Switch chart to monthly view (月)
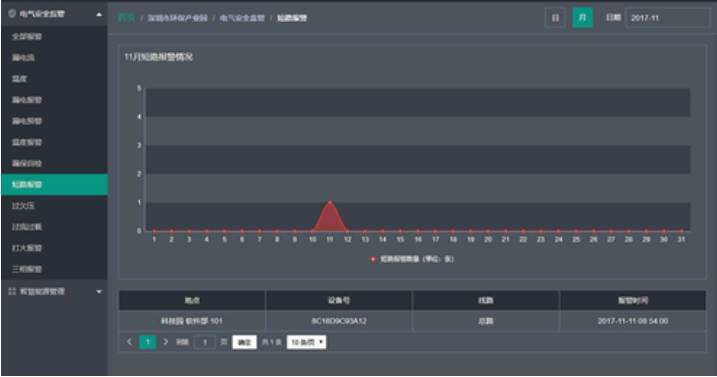Image resolution: width=717 pixels, height=377 pixels. tap(582, 18)
